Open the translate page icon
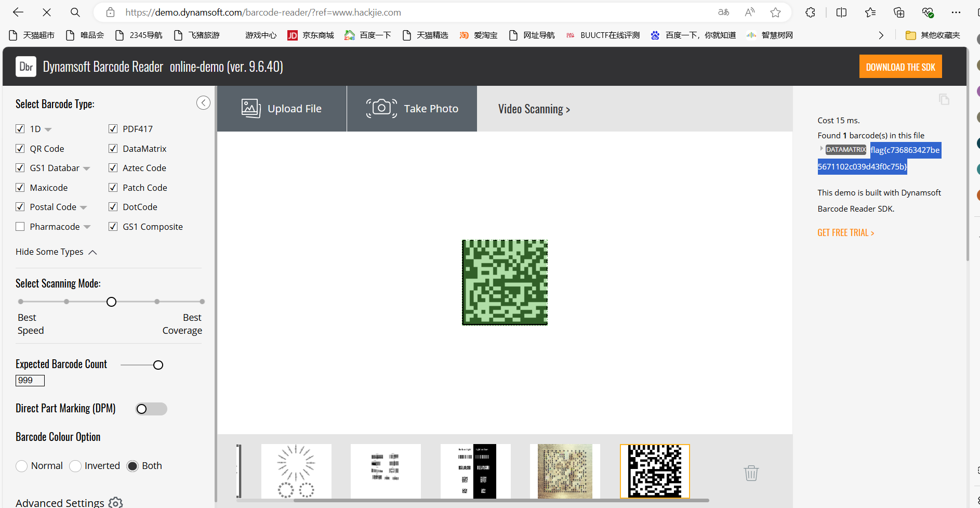Viewport: 980px width, 508px height. point(723,12)
